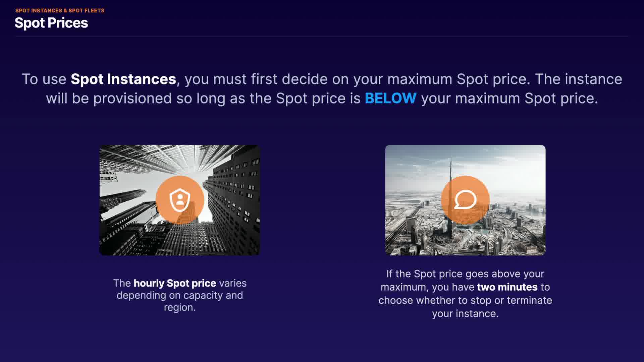Image resolution: width=644 pixels, height=362 pixels.
Task: Click the orange "SPOT INSTANCES & SPOT FLEETS" header
Action: (60, 10)
